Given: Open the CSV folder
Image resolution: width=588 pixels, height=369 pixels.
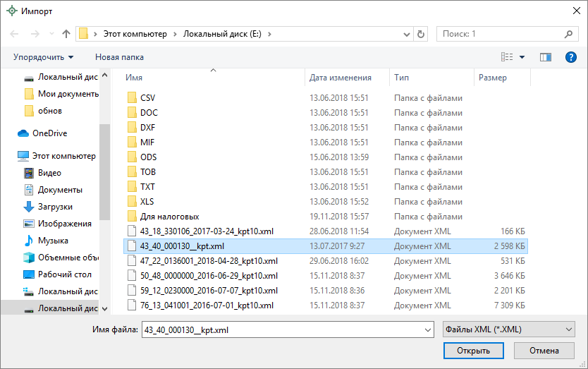Looking at the screenshot, I should (147, 98).
